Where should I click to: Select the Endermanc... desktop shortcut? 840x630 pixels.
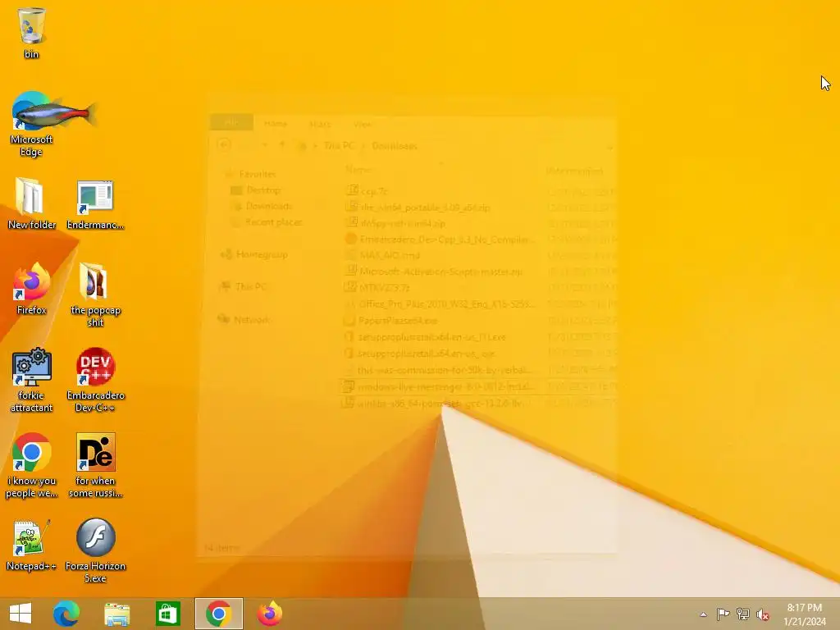(x=95, y=203)
